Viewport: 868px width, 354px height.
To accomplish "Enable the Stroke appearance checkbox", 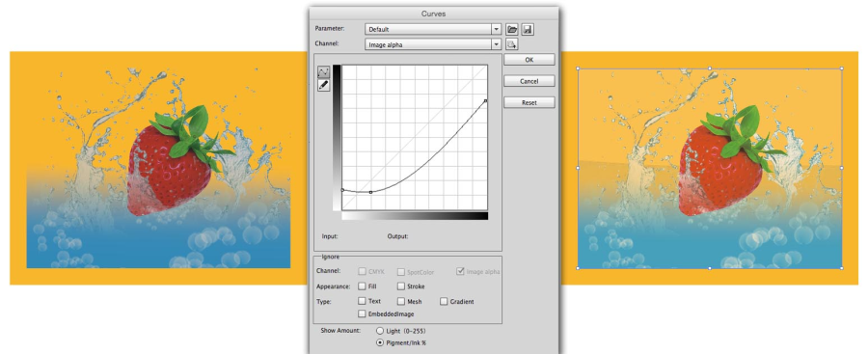I will pyautogui.click(x=401, y=286).
